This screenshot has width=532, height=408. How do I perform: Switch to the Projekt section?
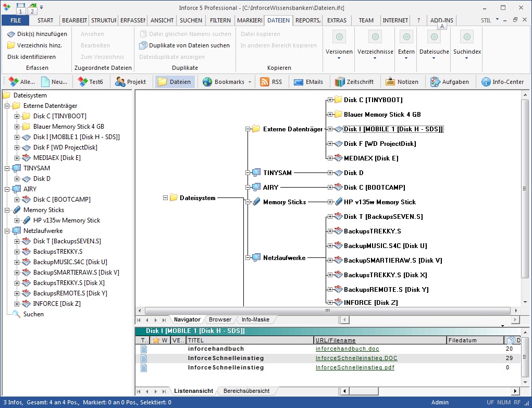[131, 82]
